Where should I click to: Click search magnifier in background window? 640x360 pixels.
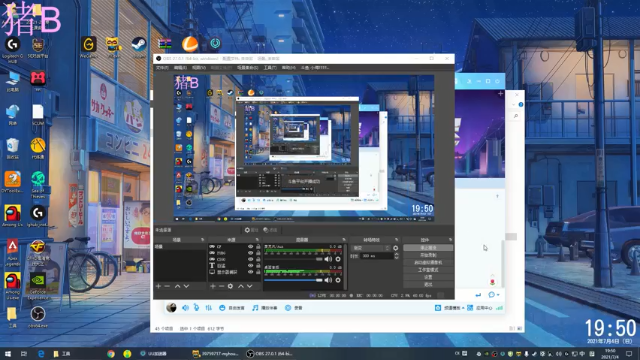516,116
